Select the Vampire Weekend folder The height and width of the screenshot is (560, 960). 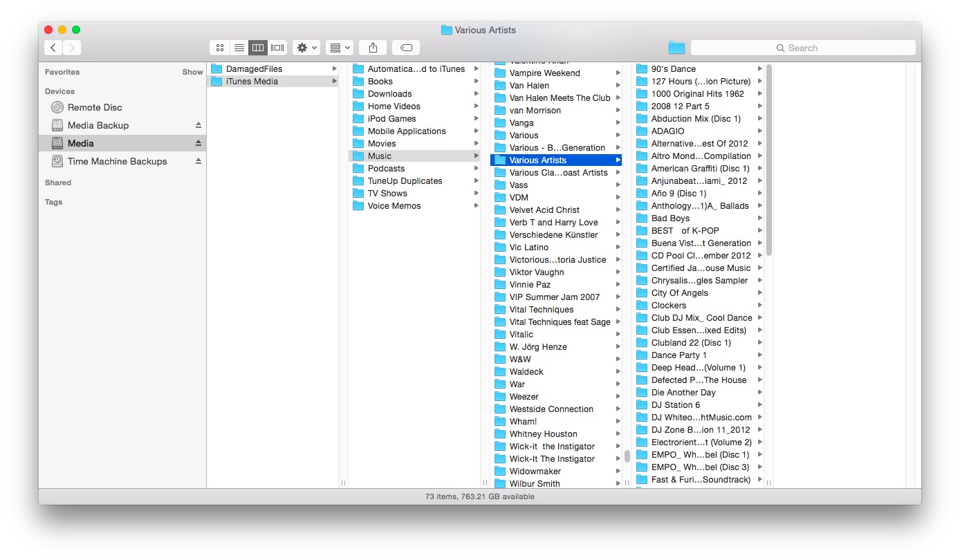pos(556,73)
